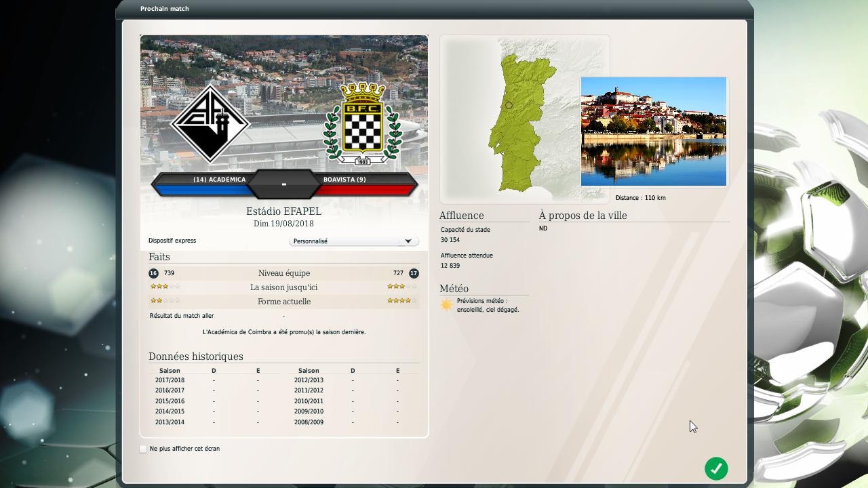Click the 'Estádio EFAPEL' stadium name

pos(283,211)
